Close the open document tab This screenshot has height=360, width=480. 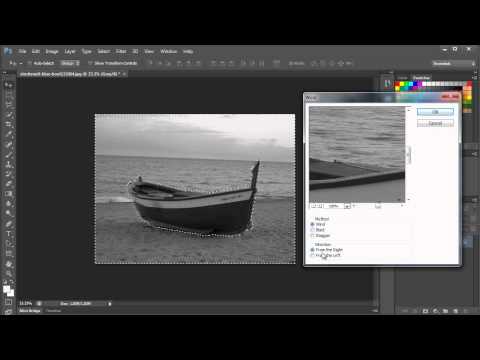coord(124,74)
